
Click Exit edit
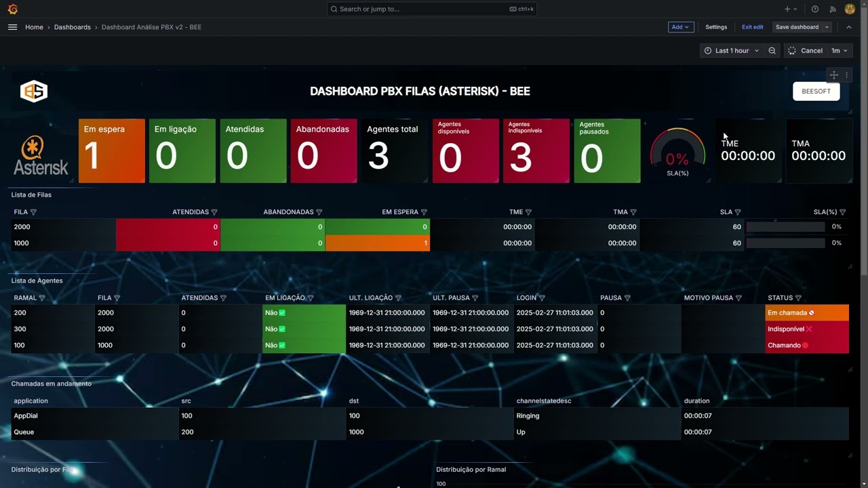pyautogui.click(x=752, y=27)
